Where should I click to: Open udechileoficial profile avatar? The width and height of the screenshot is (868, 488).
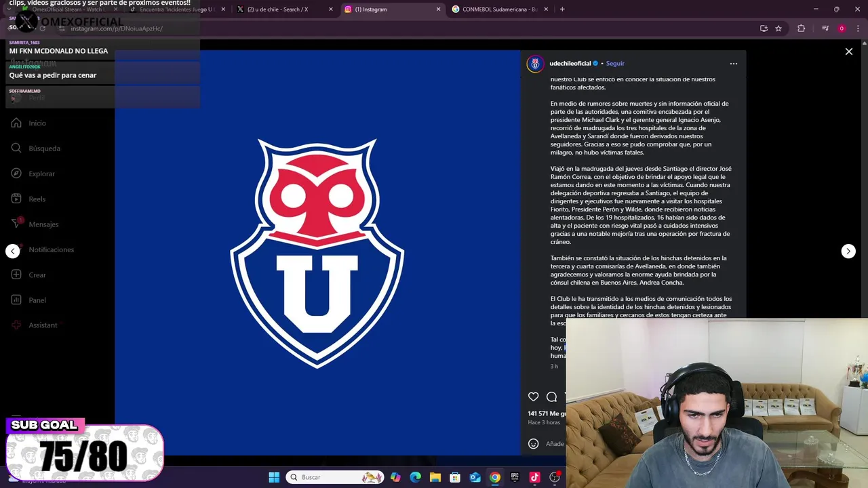535,64
